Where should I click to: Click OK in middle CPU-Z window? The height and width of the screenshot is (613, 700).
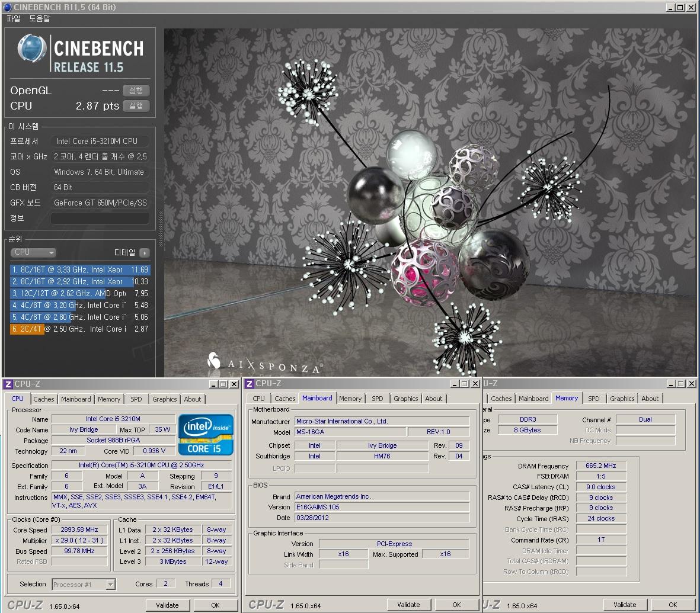[456, 605]
